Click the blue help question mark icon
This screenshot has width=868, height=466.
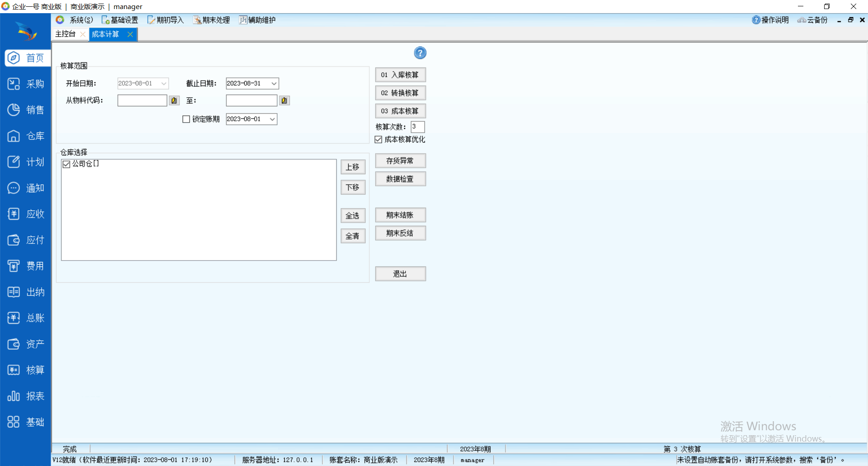point(420,53)
